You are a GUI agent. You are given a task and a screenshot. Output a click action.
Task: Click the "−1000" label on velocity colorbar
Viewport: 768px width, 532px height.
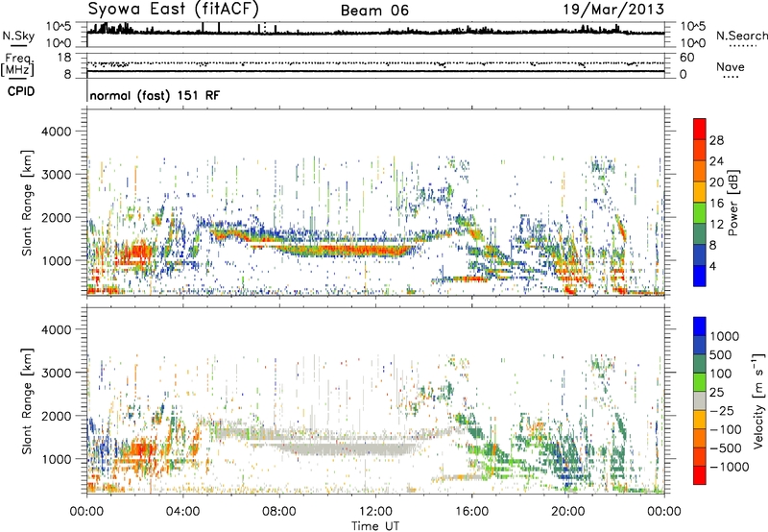(730, 467)
